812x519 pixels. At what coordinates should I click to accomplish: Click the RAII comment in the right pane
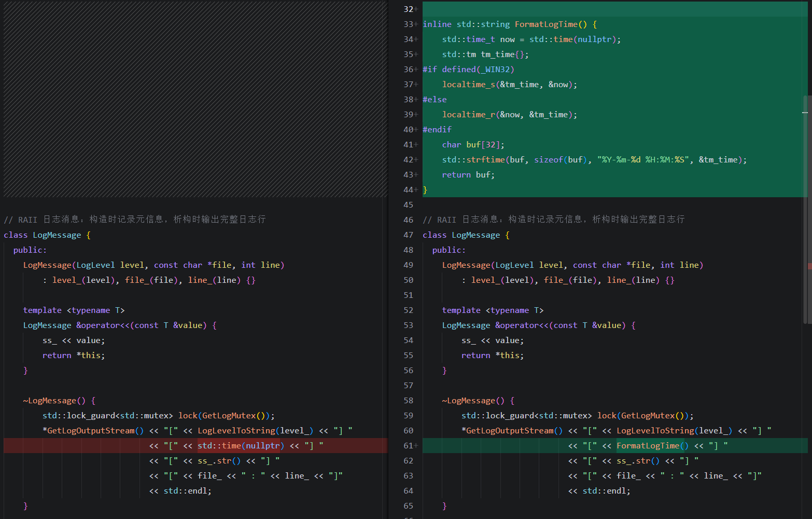pos(554,220)
